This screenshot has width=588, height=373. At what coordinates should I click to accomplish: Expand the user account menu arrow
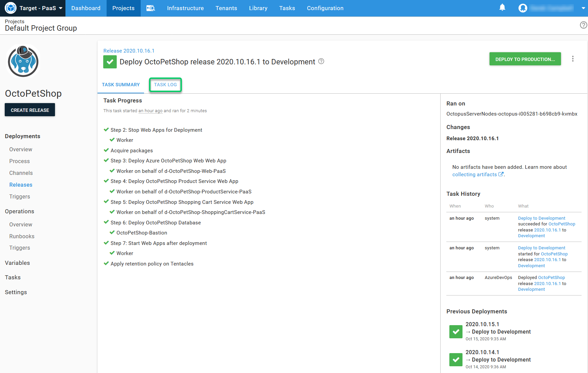[583, 8]
